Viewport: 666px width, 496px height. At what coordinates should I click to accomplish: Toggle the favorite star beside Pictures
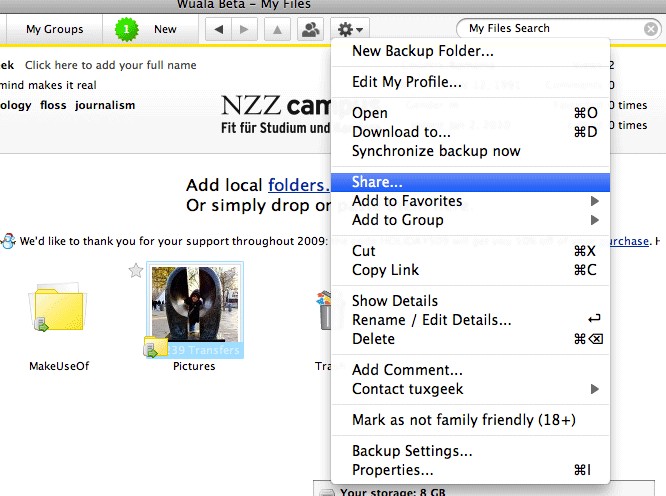(x=136, y=271)
